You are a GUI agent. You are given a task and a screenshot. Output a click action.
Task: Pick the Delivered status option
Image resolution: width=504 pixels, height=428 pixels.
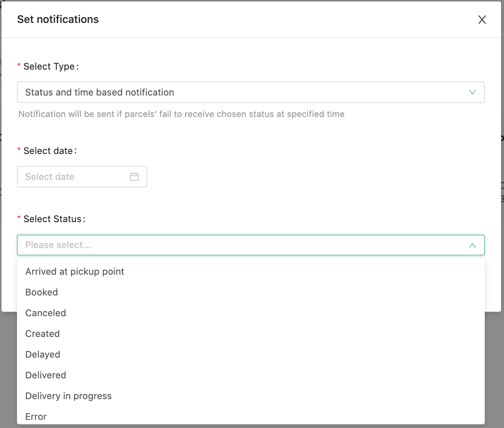click(x=251, y=375)
